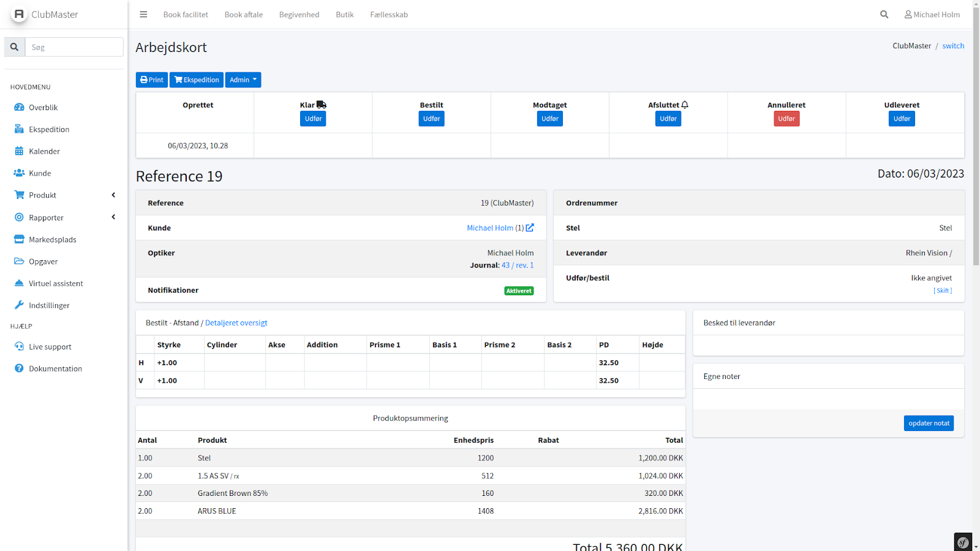The width and height of the screenshot is (980, 551).
Task: Click the top-right search magnifier icon
Action: (x=884, y=15)
